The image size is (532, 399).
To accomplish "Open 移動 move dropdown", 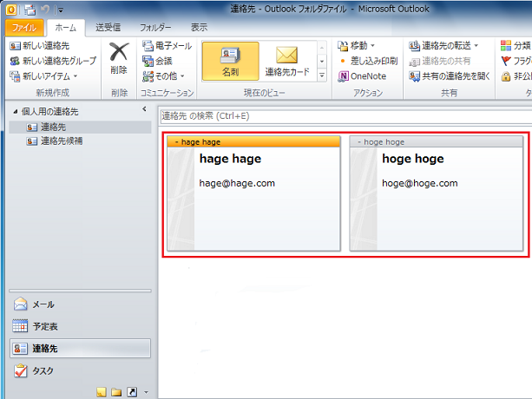I will coord(357,46).
